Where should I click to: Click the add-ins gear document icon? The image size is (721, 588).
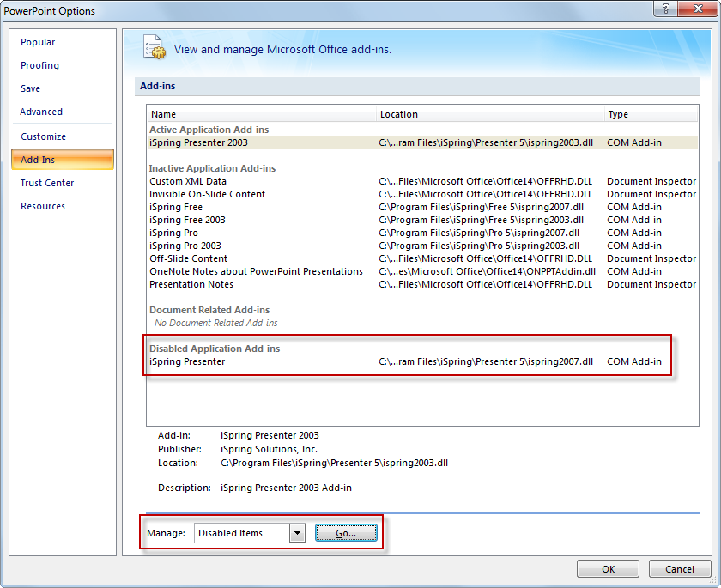tap(154, 47)
